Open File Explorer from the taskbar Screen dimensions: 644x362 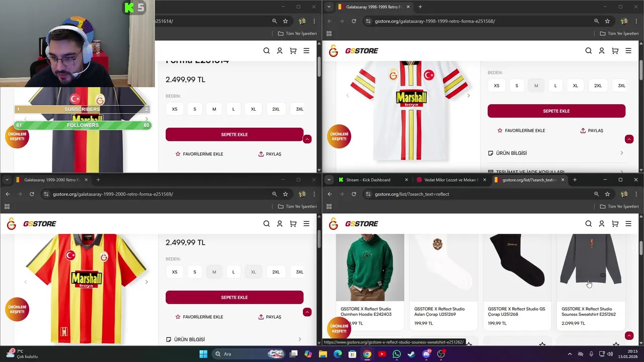point(323,354)
